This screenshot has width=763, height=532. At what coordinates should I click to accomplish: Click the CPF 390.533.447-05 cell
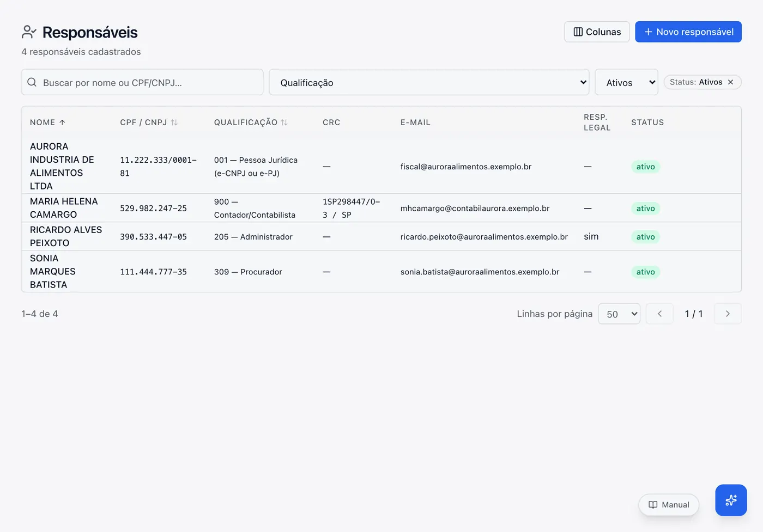153,236
